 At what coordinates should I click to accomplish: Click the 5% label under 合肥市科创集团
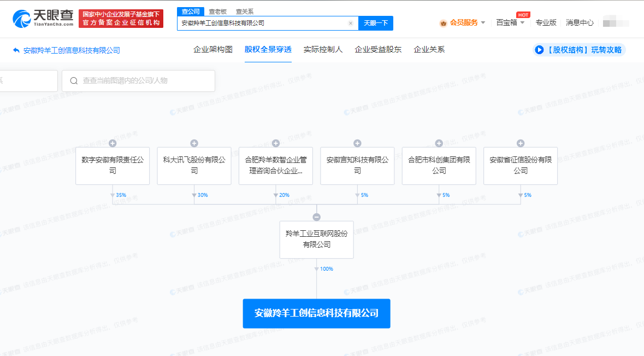[446, 195]
